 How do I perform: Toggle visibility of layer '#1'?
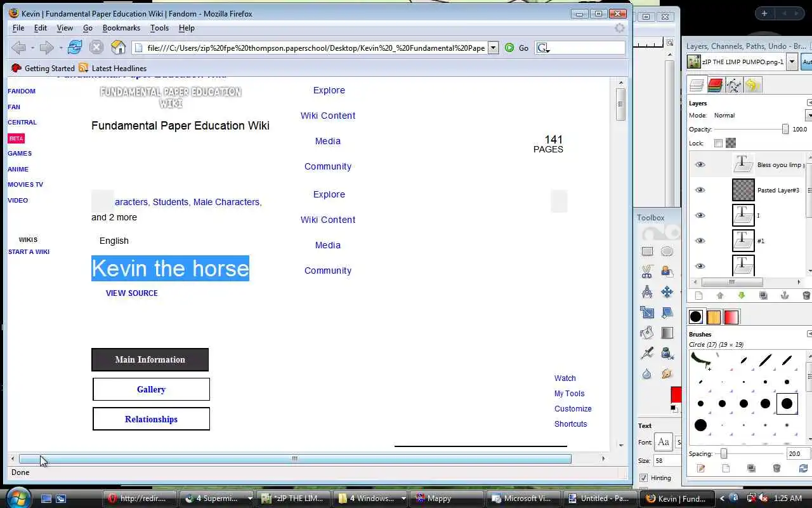(700, 241)
